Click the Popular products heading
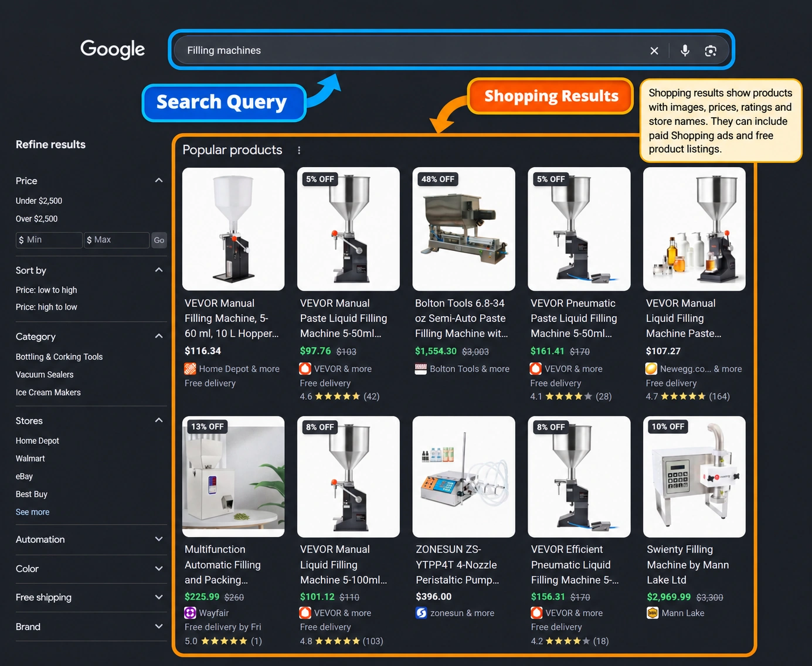 [232, 150]
